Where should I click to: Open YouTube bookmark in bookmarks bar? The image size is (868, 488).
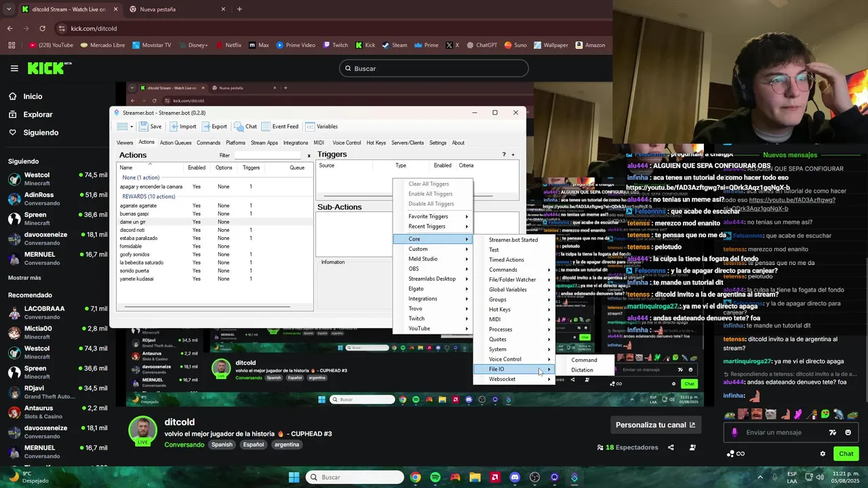(51, 45)
